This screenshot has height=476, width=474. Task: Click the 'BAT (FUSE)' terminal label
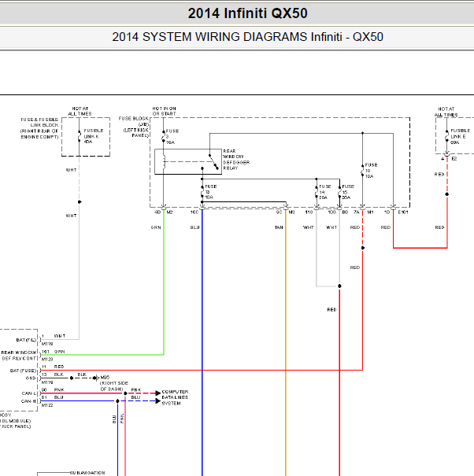point(23,371)
